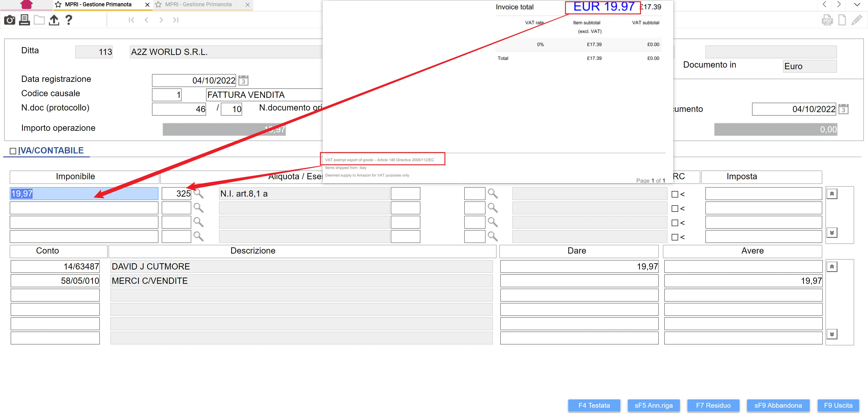The width and height of the screenshot is (868, 416).
Task: Open help with question mark icon
Action: [69, 20]
